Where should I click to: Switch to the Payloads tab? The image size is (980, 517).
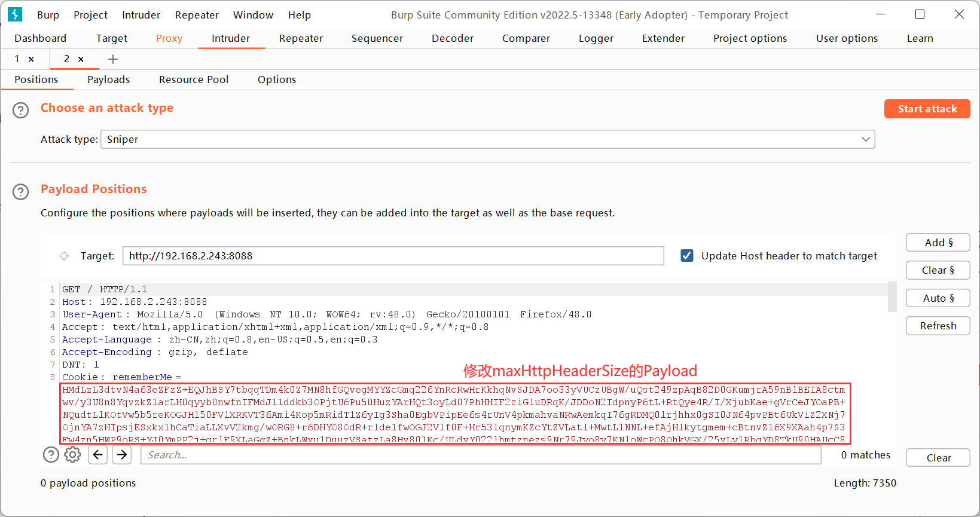tap(108, 79)
